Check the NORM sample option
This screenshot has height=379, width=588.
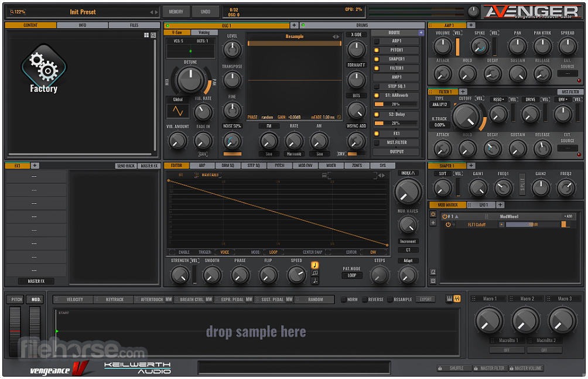(x=343, y=299)
